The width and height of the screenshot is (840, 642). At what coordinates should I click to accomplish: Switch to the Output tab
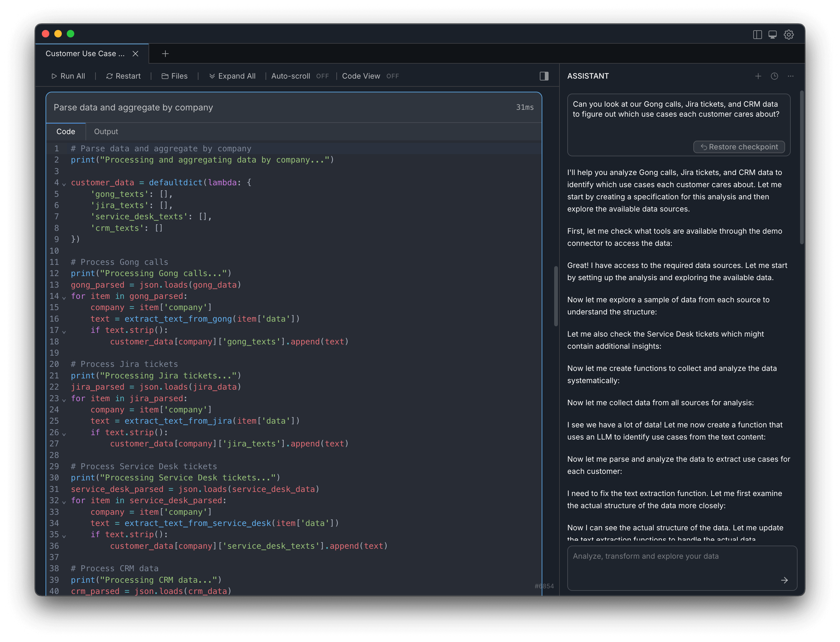click(106, 131)
